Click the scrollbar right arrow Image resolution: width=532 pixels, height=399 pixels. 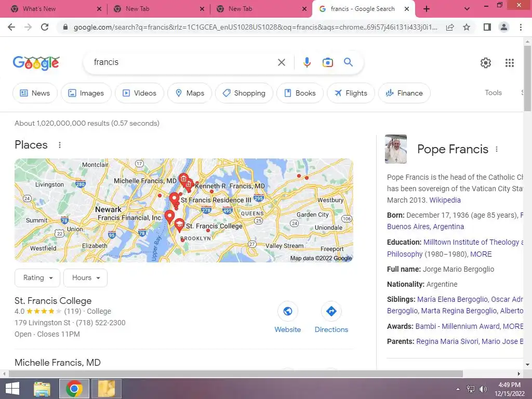coord(519,374)
